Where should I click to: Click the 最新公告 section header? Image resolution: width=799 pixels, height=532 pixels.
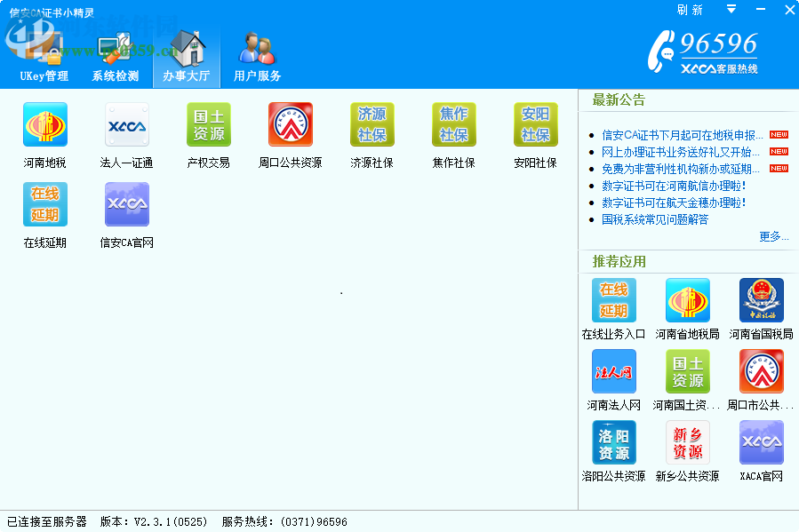coord(619,99)
